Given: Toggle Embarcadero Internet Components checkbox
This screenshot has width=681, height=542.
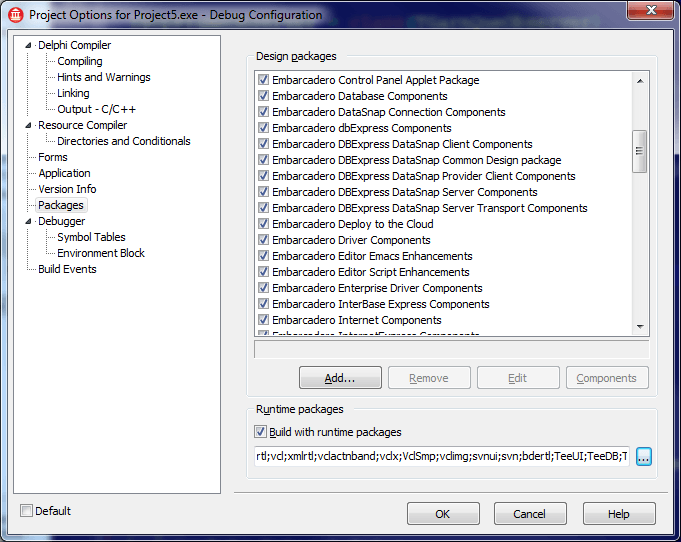Looking at the screenshot, I should (263, 320).
